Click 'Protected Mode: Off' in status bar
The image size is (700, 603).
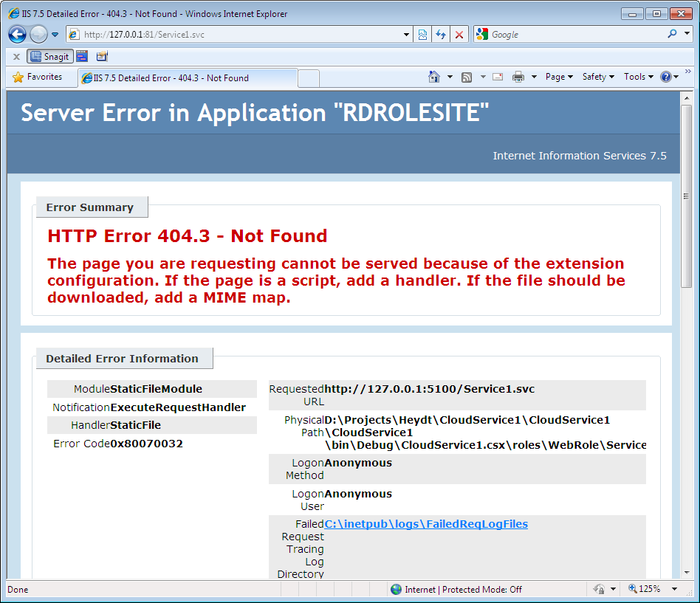(x=482, y=590)
